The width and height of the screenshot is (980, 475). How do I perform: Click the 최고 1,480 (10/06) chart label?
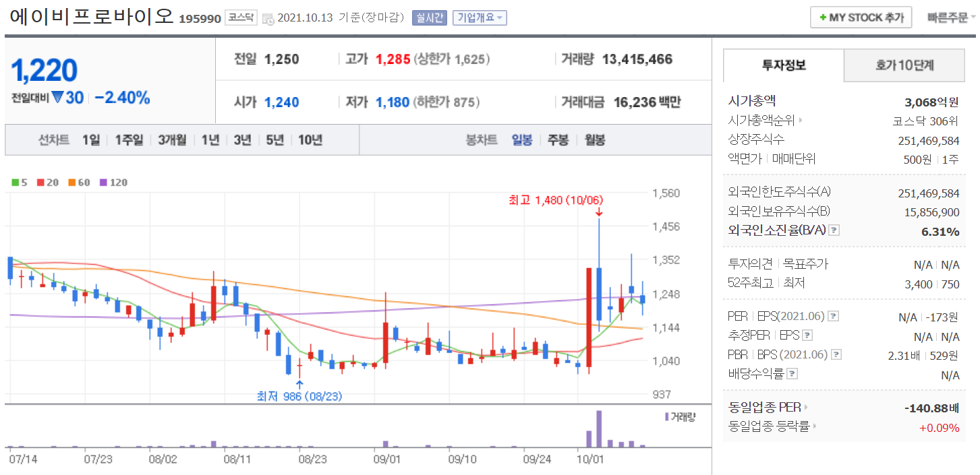coord(556,199)
